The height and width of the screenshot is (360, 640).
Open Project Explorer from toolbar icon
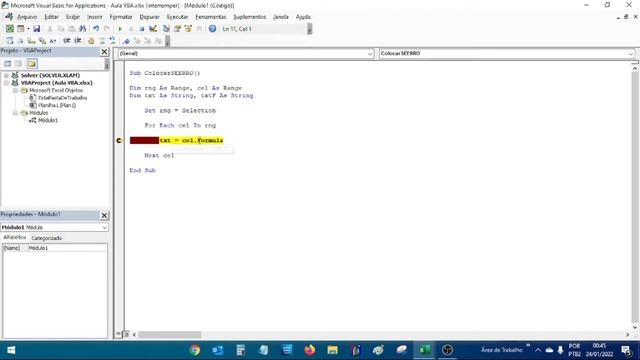[166, 29]
